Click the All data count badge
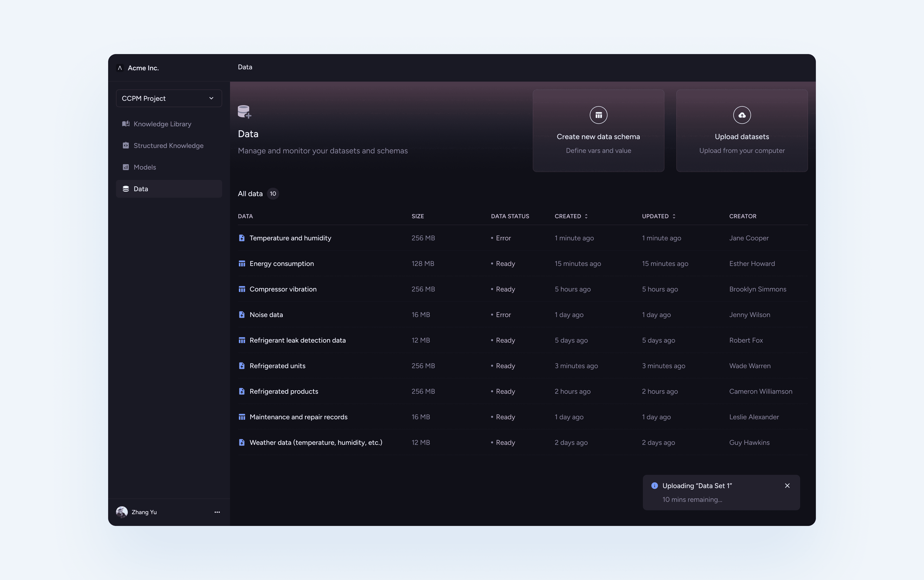Viewport: 924px width, 580px height. (273, 194)
